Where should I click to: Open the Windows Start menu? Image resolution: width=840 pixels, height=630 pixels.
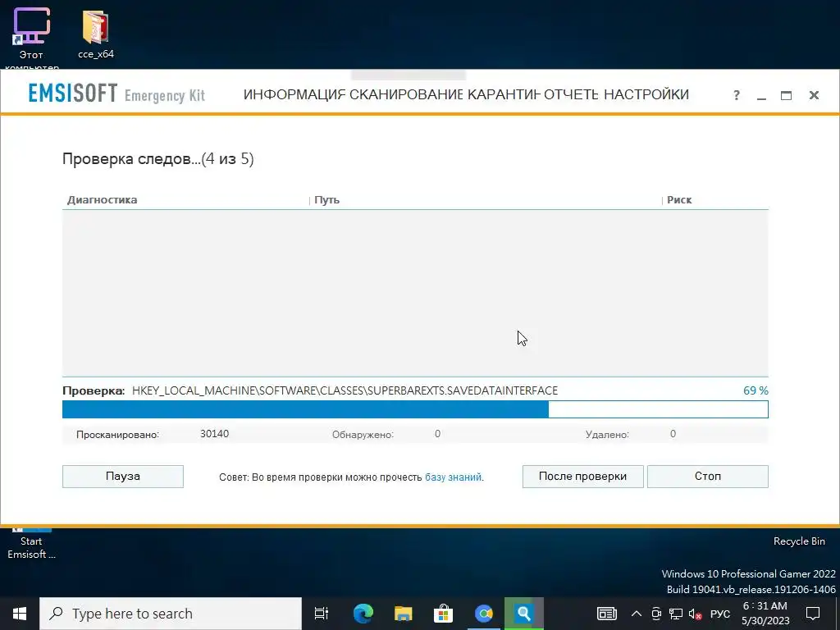coord(20,614)
